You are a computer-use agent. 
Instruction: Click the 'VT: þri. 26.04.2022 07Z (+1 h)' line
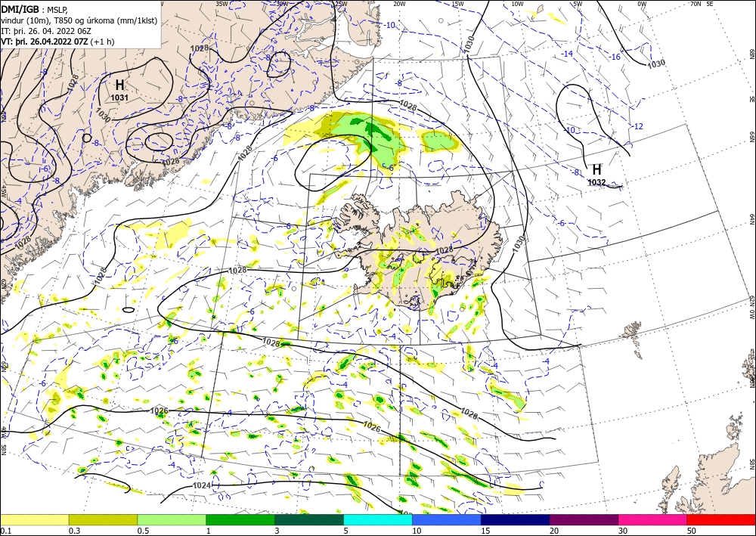[x=58, y=42]
